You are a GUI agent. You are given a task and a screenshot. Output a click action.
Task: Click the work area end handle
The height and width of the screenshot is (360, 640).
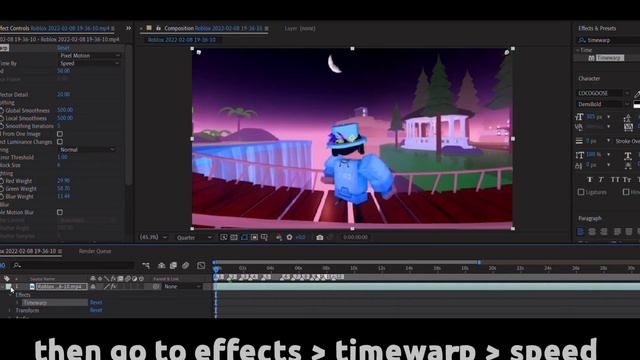[x=479, y=262]
